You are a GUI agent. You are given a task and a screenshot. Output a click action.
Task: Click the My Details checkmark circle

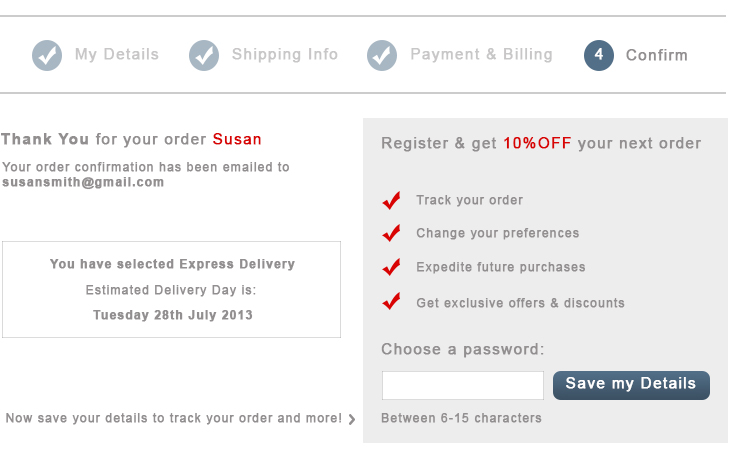[47, 55]
